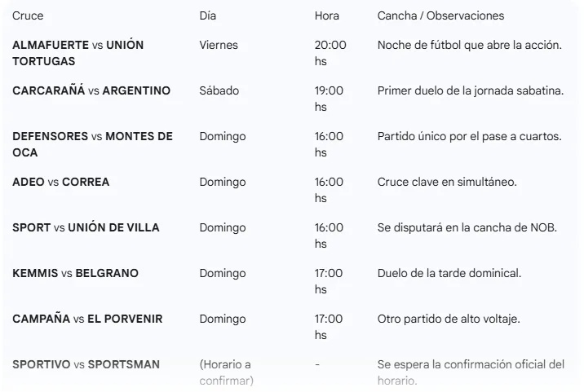
Task: Click the Día column header
Action: pyautogui.click(x=208, y=16)
